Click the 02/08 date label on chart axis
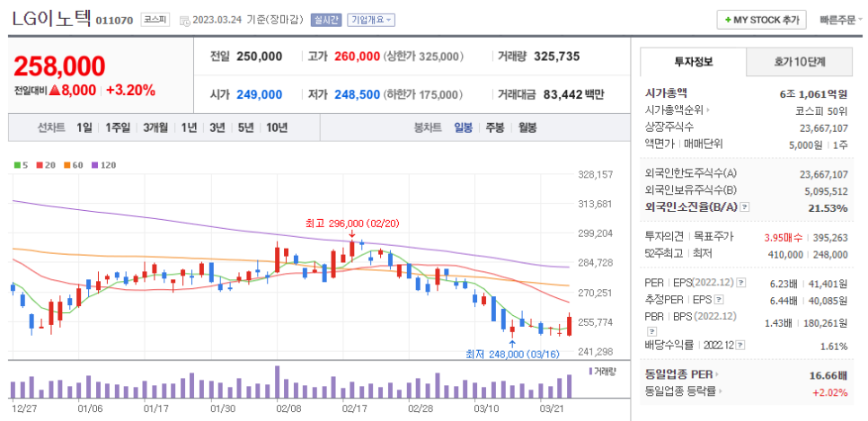Viewport: 868px width, 421px height. [288, 408]
